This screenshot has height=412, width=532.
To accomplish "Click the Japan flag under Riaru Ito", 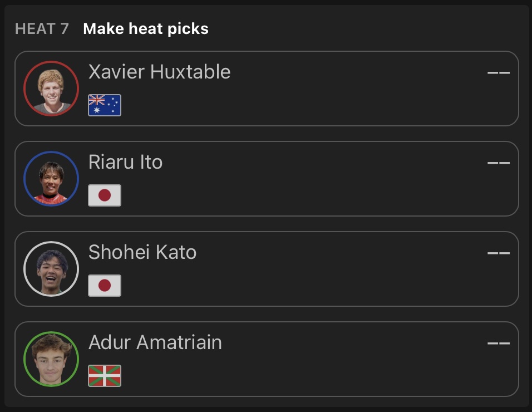I will click(105, 195).
